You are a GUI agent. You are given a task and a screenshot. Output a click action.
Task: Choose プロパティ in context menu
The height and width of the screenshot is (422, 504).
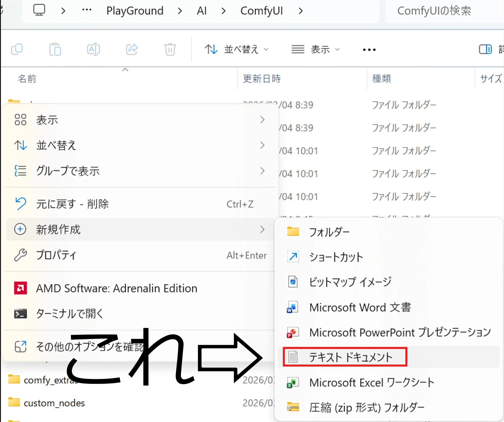pos(140,255)
